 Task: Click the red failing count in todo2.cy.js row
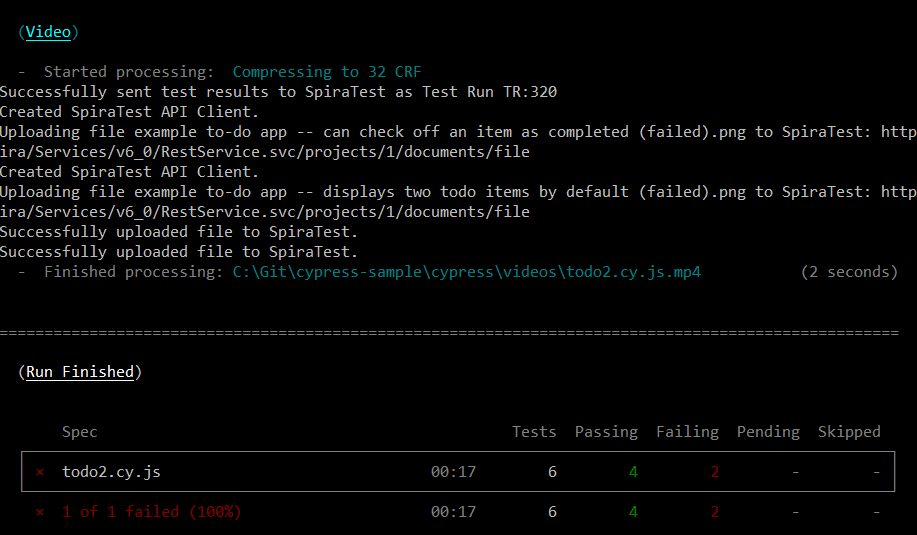pyautogui.click(x=714, y=472)
